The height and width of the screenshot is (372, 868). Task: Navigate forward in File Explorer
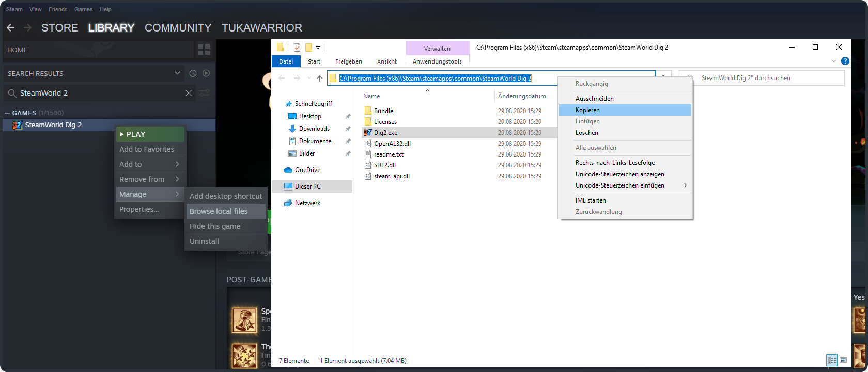coord(297,78)
